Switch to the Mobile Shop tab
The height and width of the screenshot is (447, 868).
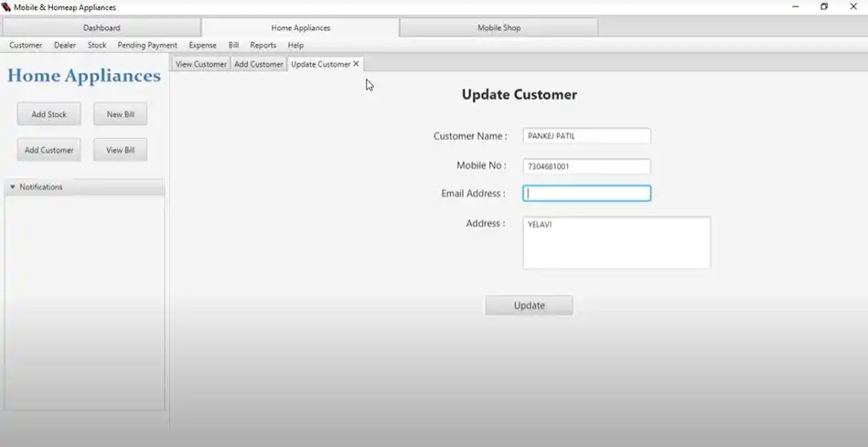point(498,28)
